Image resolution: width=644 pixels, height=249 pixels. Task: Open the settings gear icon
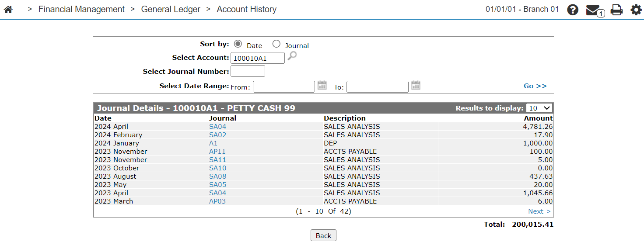click(636, 10)
